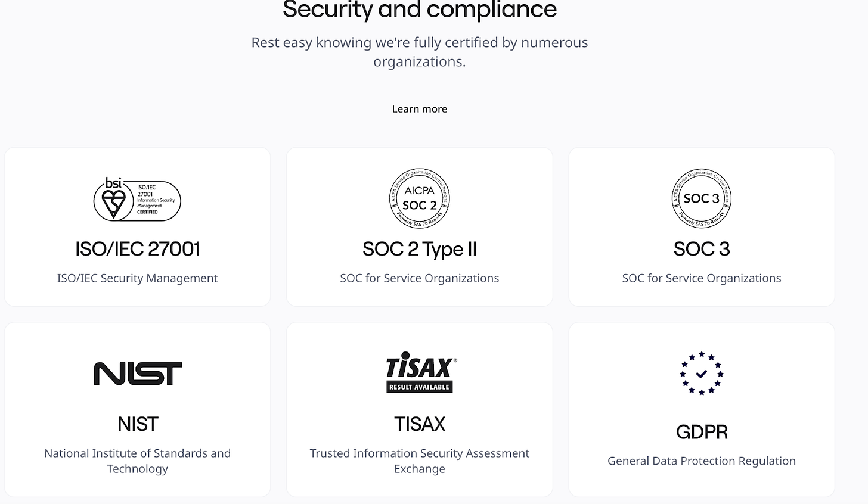Select the SOC 3 card heading
The image size is (868, 504).
[x=702, y=249]
